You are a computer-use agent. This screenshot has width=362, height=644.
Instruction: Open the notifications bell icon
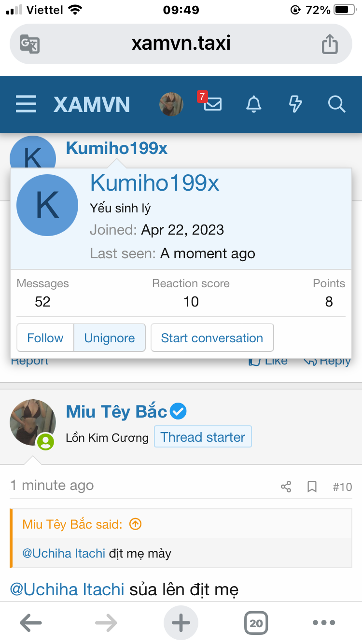click(254, 104)
